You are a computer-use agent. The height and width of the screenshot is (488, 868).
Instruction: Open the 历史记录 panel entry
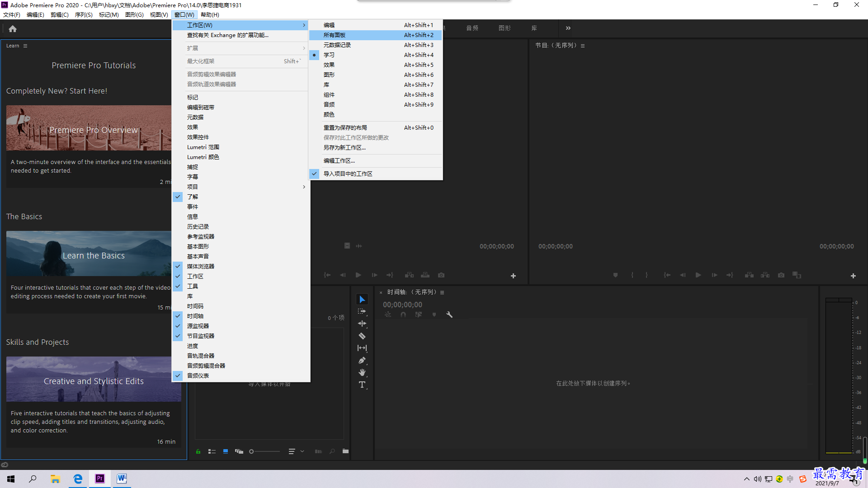click(x=241, y=226)
